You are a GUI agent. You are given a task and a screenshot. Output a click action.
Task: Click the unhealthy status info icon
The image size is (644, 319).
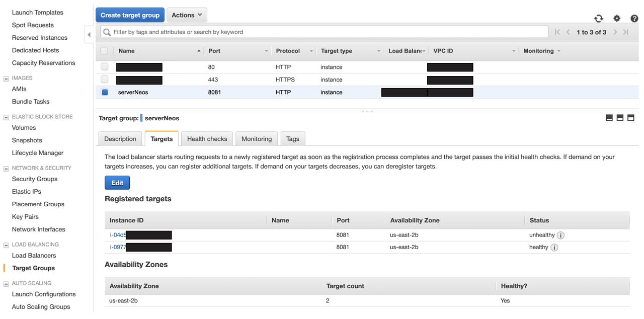coord(561,235)
